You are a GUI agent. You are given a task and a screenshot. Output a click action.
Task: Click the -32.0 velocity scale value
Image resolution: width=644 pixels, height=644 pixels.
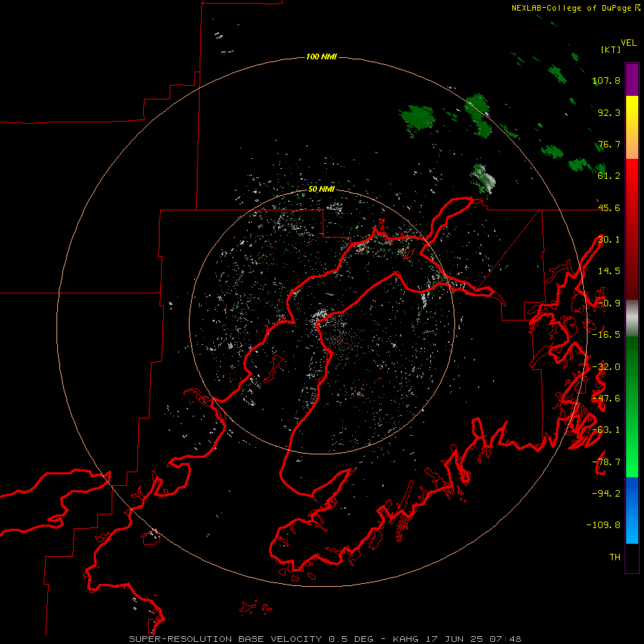(x=606, y=367)
